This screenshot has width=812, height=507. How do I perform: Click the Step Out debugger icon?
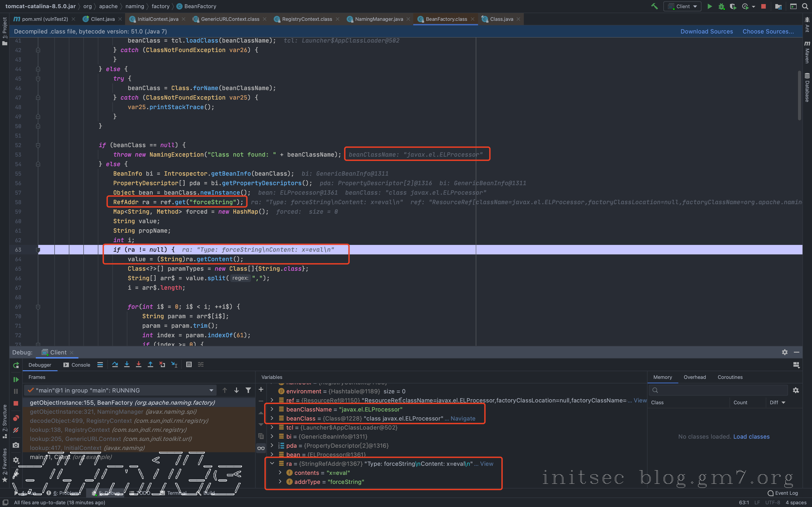150,364
